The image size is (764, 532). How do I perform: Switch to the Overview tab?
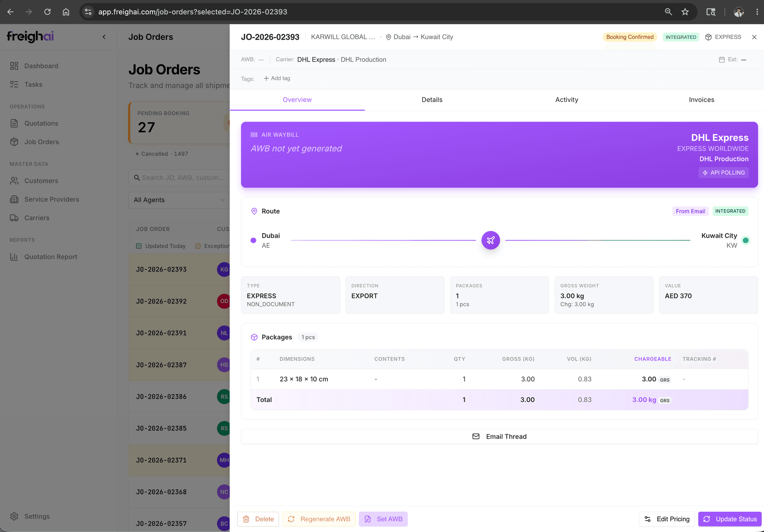pyautogui.click(x=297, y=100)
